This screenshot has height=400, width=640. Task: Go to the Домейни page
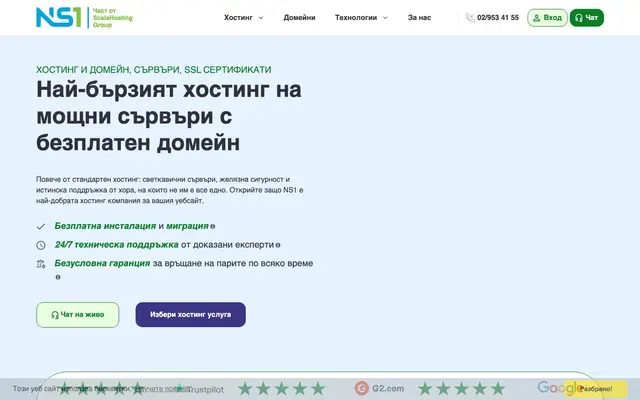pos(299,18)
